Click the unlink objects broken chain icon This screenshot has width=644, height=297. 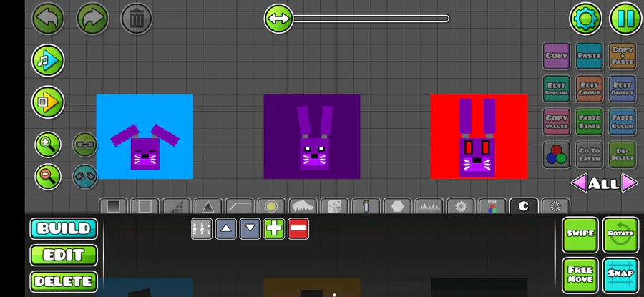(85, 177)
